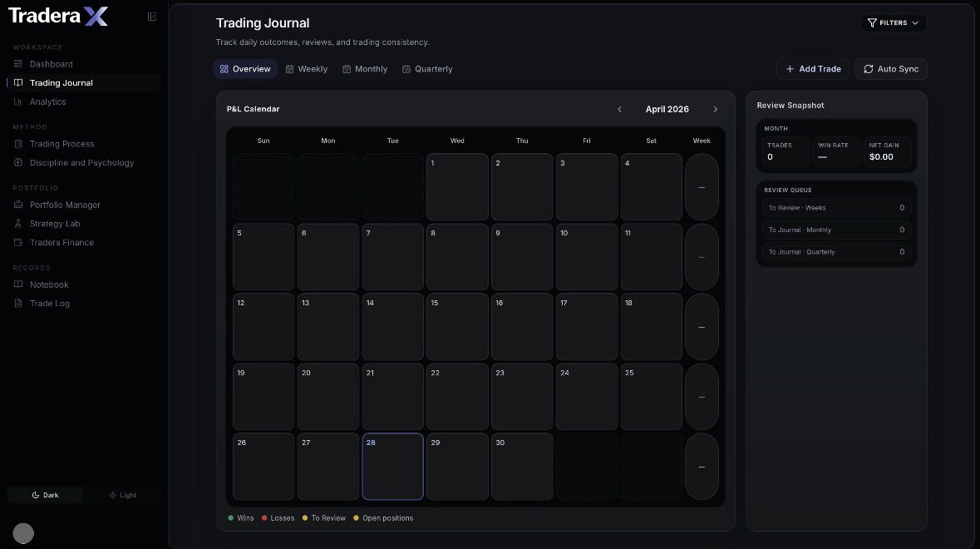This screenshot has height=549, width=980.
Task: Switch to Dark theme
Action: pyautogui.click(x=45, y=495)
